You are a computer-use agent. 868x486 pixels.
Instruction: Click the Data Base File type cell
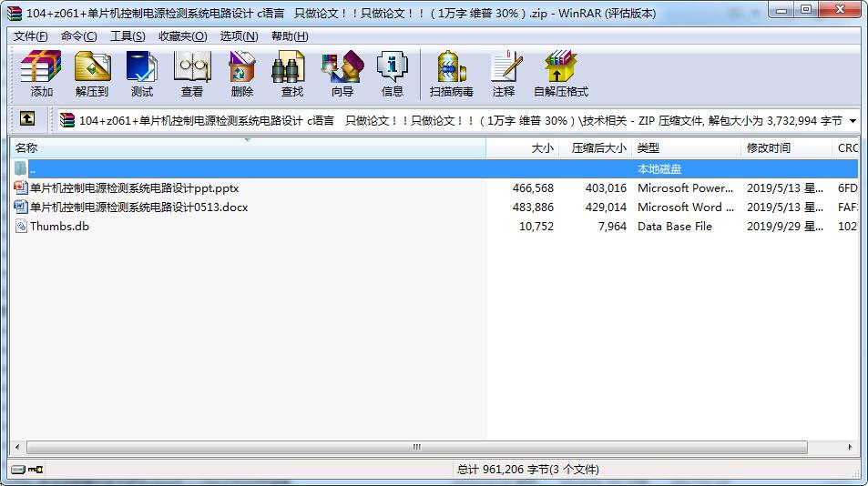(x=675, y=226)
